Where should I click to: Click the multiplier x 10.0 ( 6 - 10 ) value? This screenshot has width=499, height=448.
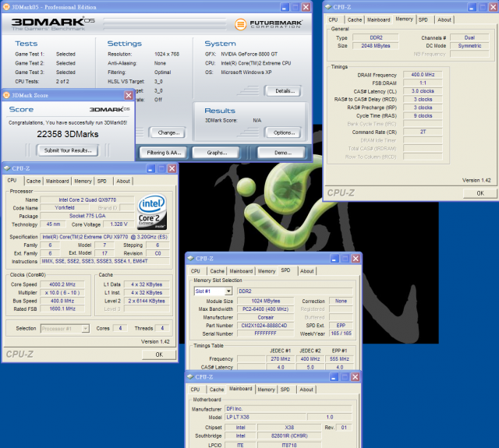(x=62, y=292)
